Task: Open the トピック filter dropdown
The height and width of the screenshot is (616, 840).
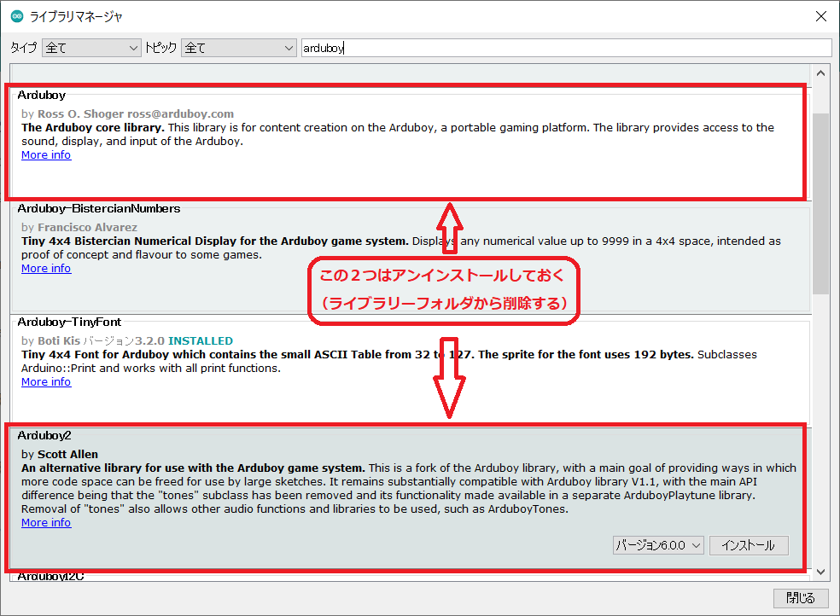Action: click(239, 48)
